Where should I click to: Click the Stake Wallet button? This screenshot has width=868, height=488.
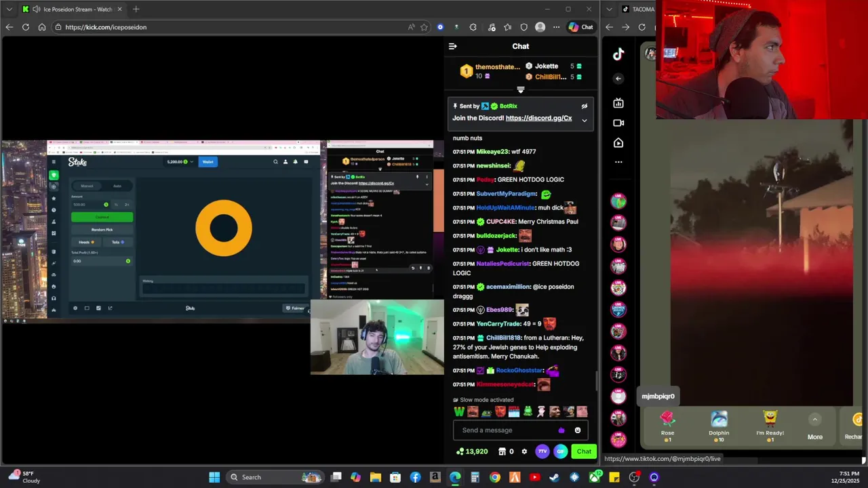(x=208, y=162)
